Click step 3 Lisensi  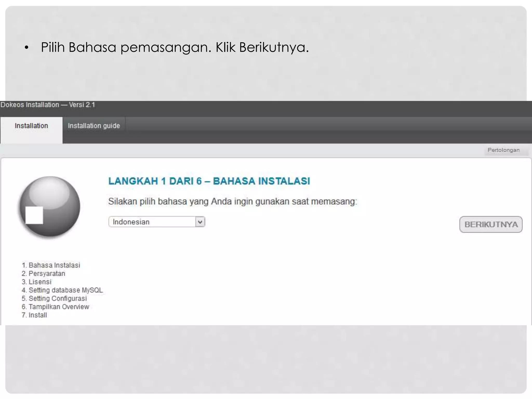tap(37, 282)
